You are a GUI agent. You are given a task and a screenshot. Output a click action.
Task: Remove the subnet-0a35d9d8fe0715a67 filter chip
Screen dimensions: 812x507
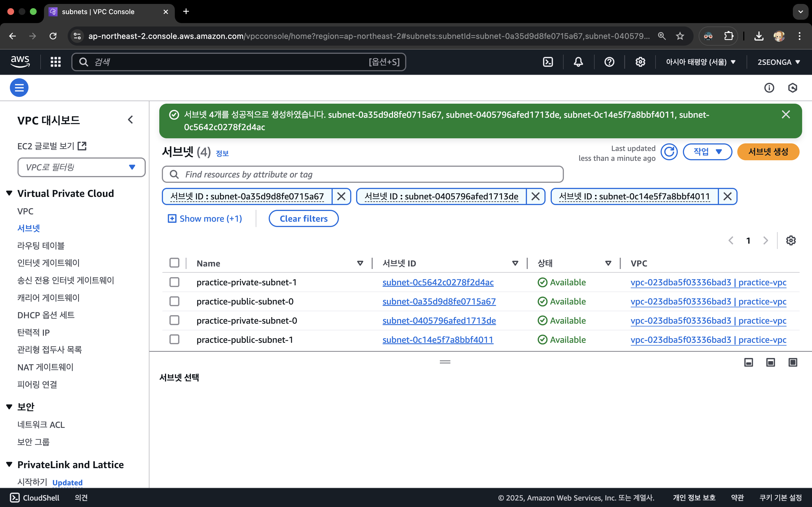341,197
